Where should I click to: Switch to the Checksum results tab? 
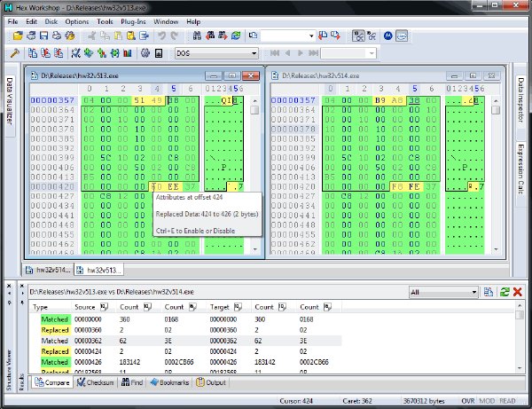96,382
